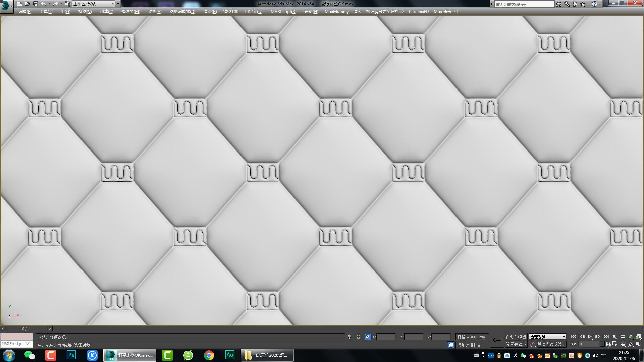Open the 修改器(M) menu
The height and width of the screenshot is (362, 644).
point(130,11)
